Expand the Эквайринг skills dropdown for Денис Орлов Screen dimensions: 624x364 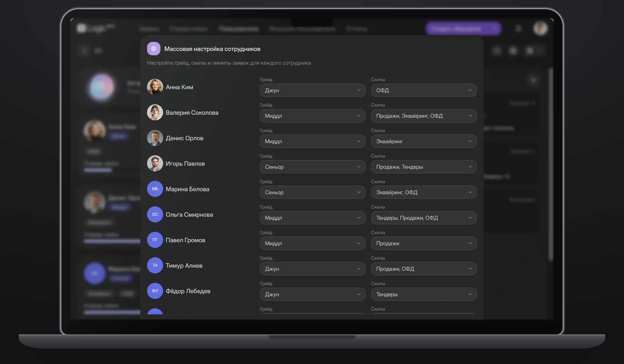(424, 141)
